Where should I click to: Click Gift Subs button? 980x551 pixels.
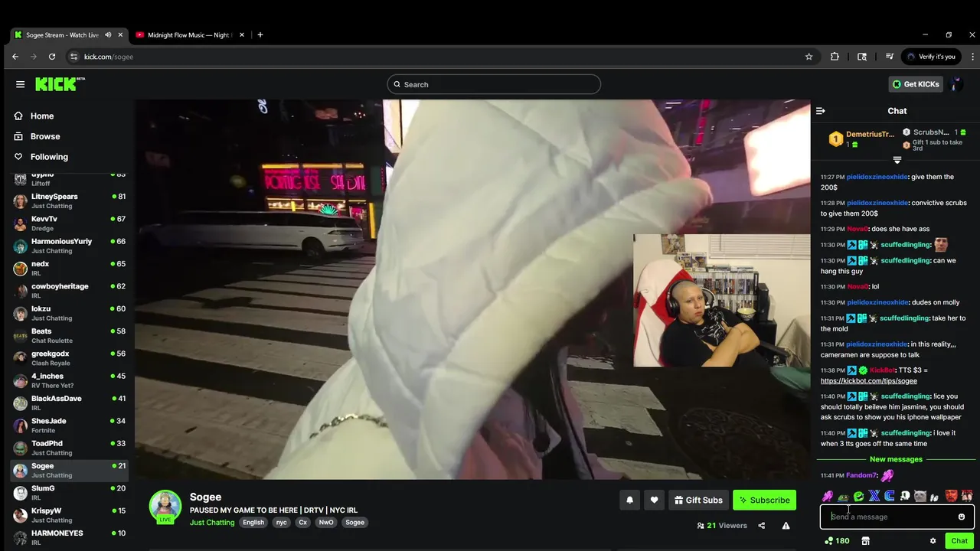pyautogui.click(x=697, y=500)
